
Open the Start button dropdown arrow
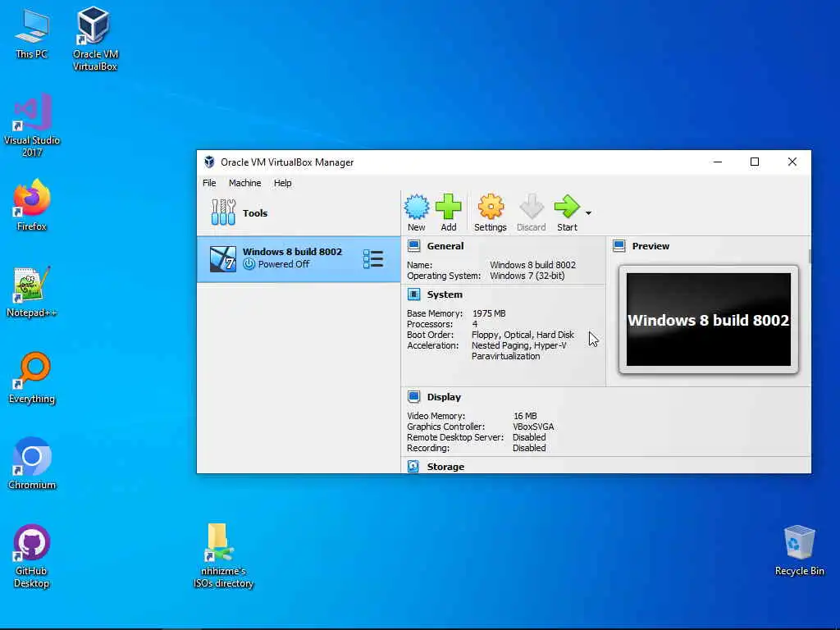coord(588,213)
